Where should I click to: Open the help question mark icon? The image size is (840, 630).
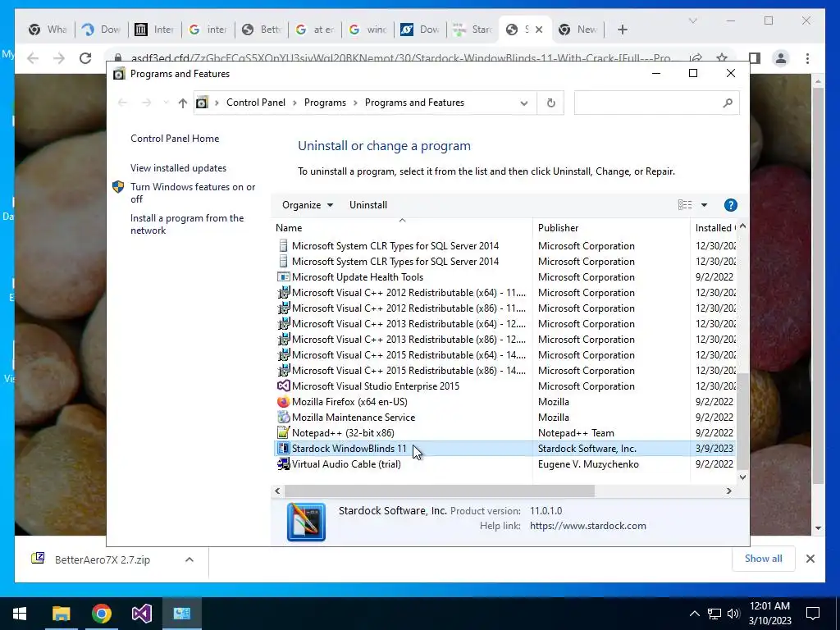click(731, 205)
